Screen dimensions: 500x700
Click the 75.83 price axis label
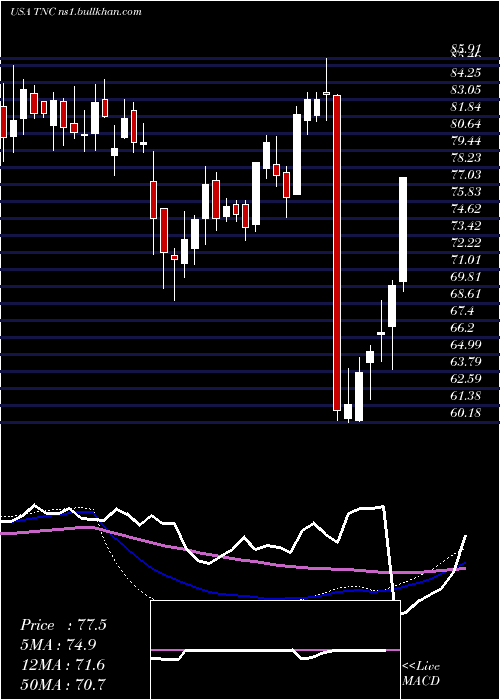pyautogui.click(x=466, y=192)
